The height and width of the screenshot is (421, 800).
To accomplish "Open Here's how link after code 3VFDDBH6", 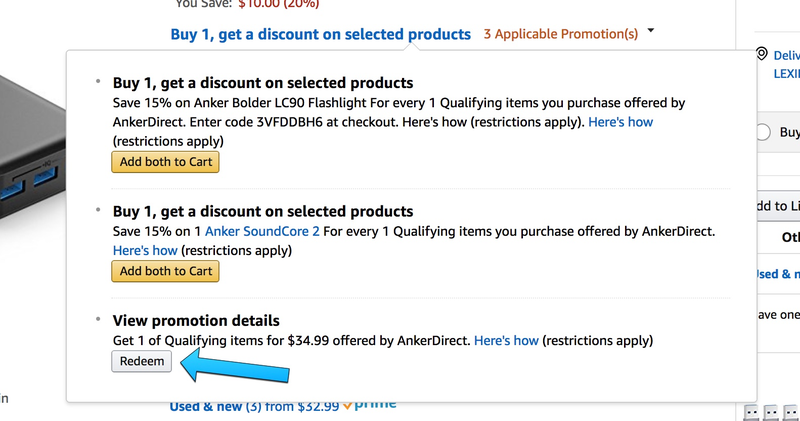I will [620, 122].
